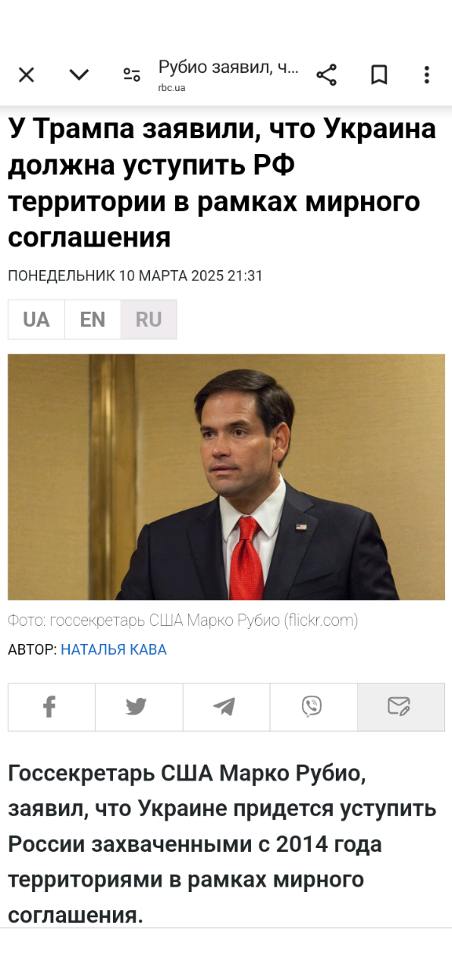Close the in-app browser tab

[27, 75]
